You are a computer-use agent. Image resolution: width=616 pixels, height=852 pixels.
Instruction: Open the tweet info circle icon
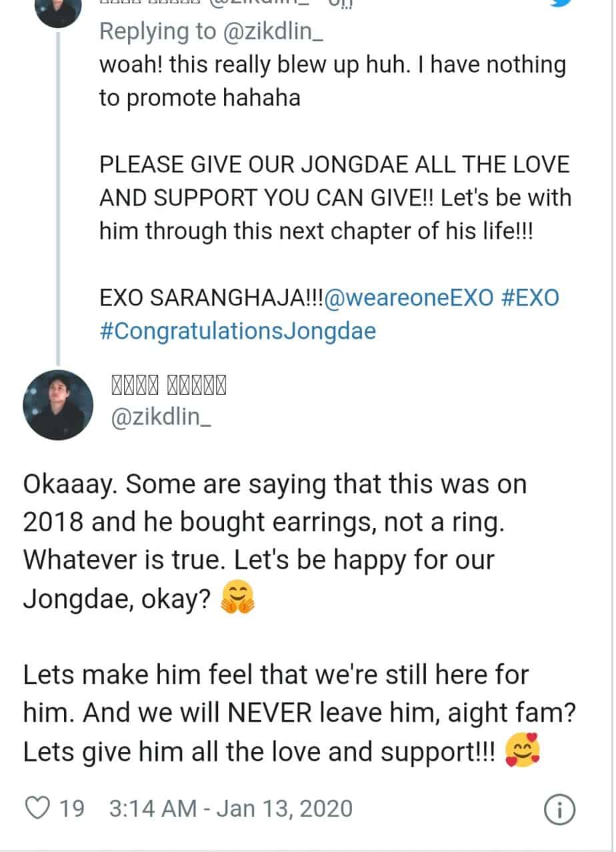(560, 809)
